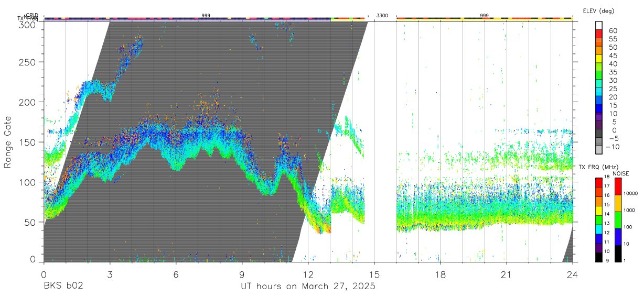The image size is (644, 297).
Task: Click the 'ELEV (deg)' colorbar title
Action: click(598, 10)
